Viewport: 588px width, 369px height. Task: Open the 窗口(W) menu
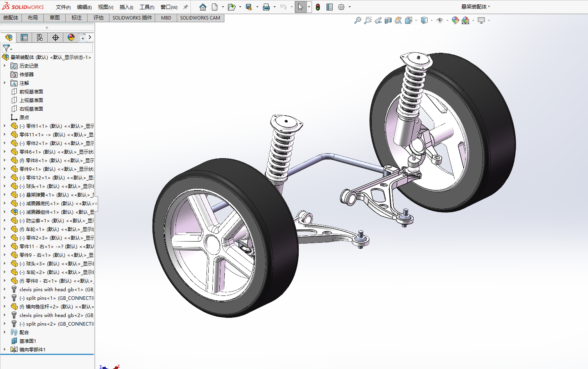169,7
